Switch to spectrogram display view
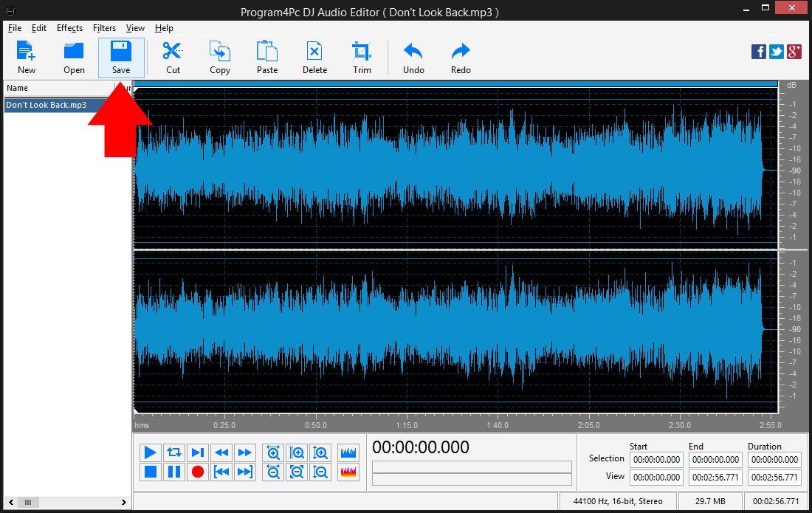 tap(348, 472)
